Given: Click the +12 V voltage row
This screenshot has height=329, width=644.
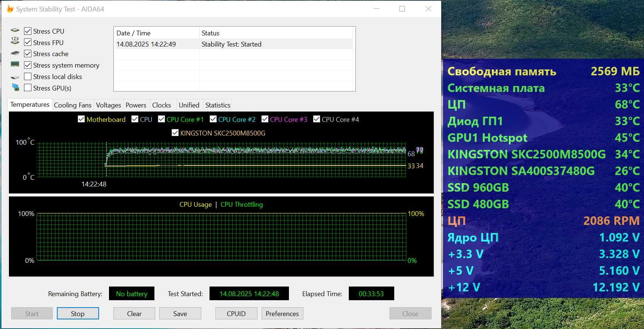Looking at the screenshot, I should 543,287.
